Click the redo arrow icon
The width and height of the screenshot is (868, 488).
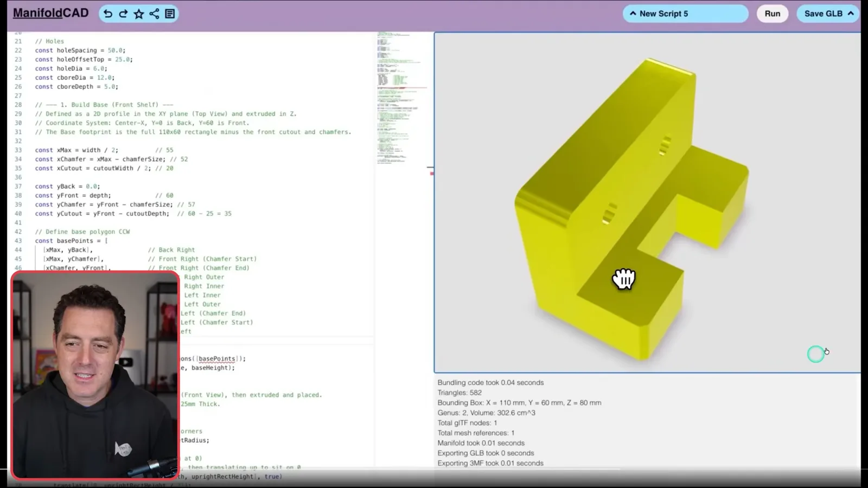coord(123,14)
